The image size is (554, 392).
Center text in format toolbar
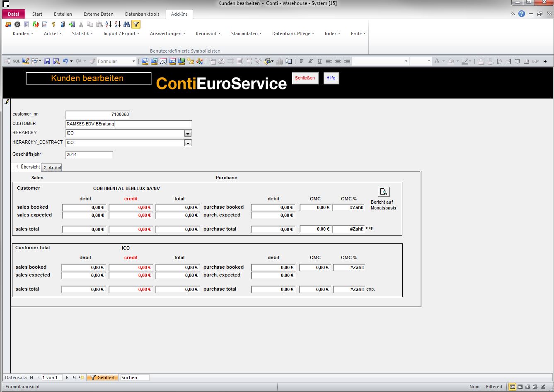tap(338, 61)
